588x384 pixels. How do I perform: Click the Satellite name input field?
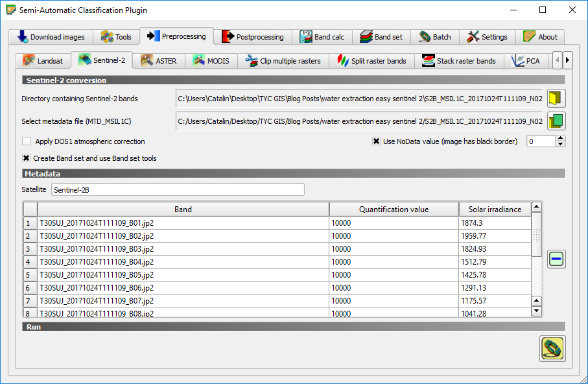click(177, 190)
